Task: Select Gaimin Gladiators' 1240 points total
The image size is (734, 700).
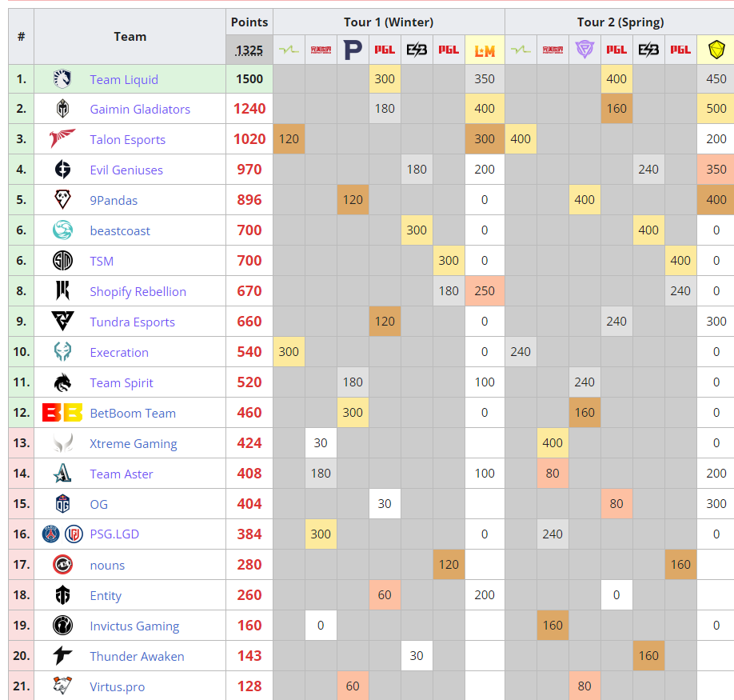Action: point(249,109)
